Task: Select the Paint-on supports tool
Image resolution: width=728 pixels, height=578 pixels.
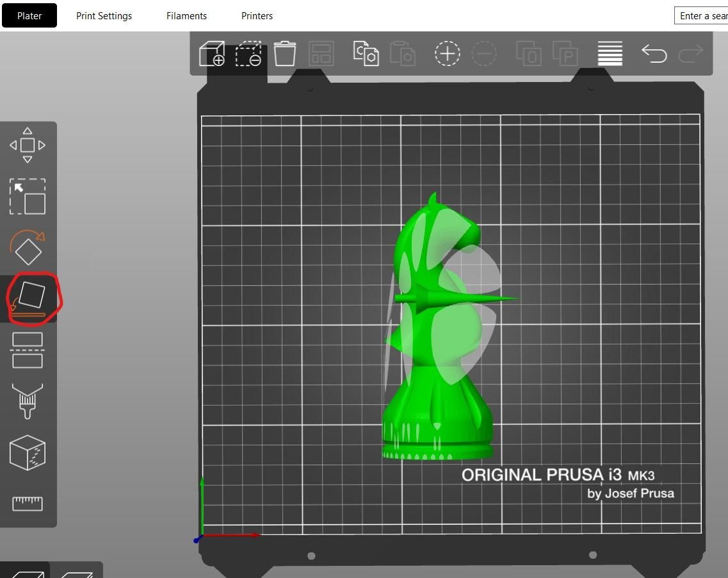Action: tap(27, 400)
